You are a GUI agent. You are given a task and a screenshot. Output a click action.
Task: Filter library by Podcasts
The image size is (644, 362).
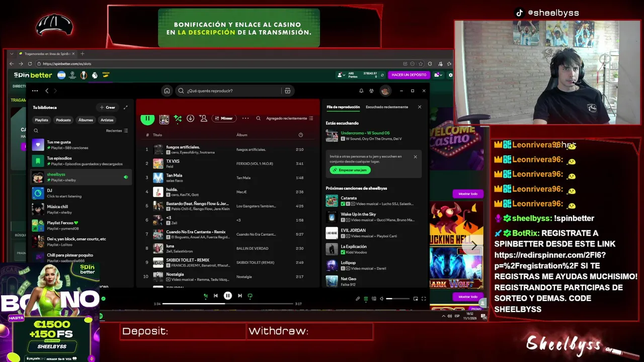click(63, 120)
